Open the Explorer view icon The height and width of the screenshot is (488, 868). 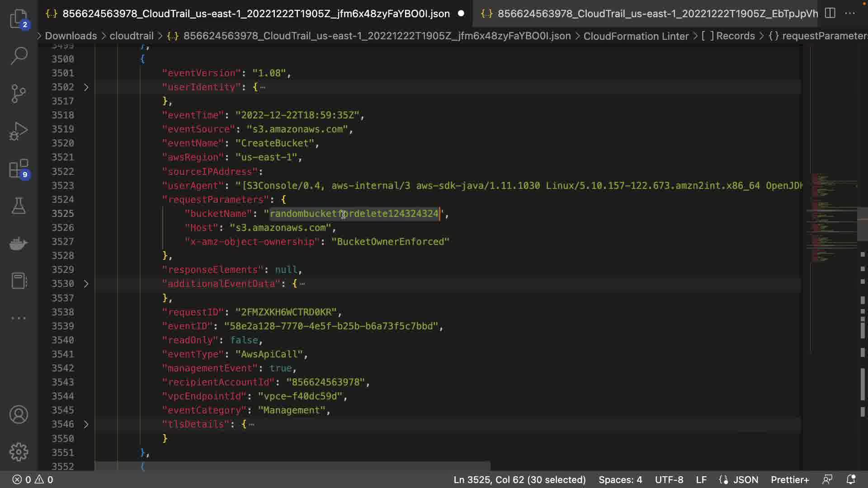point(19,19)
